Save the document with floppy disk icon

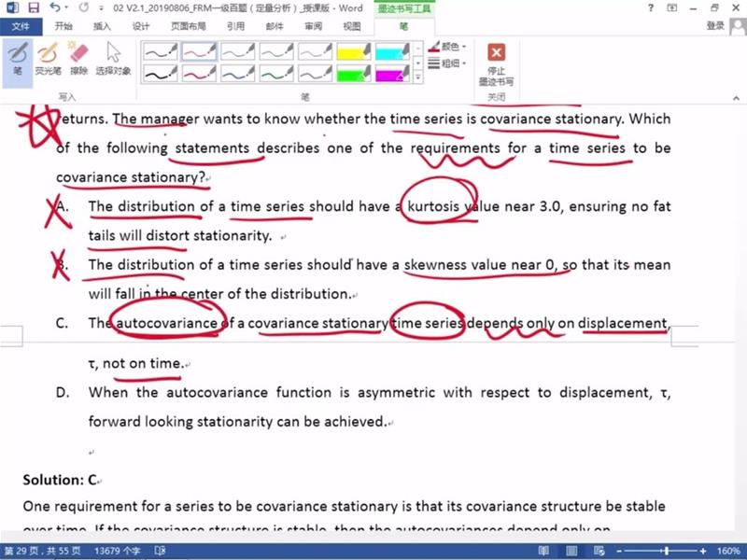(34, 7)
